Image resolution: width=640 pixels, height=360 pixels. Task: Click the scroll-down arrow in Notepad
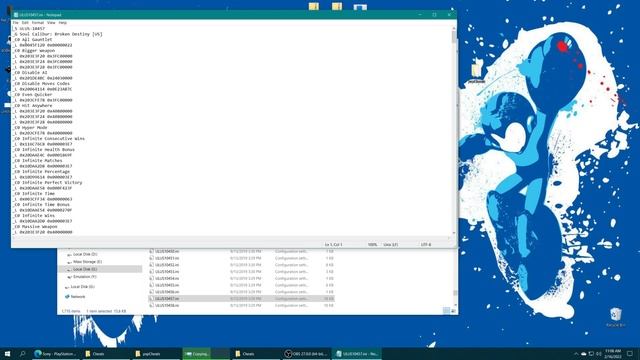(x=454, y=233)
